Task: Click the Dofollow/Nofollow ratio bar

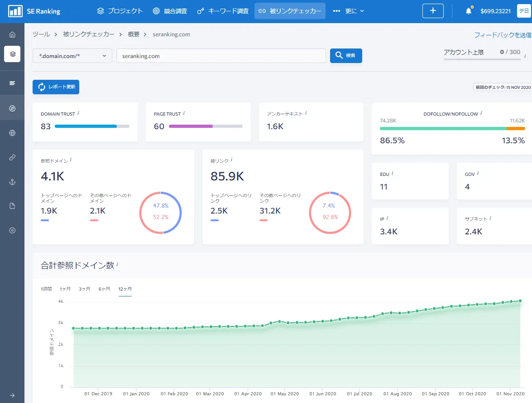Action: coord(452,128)
